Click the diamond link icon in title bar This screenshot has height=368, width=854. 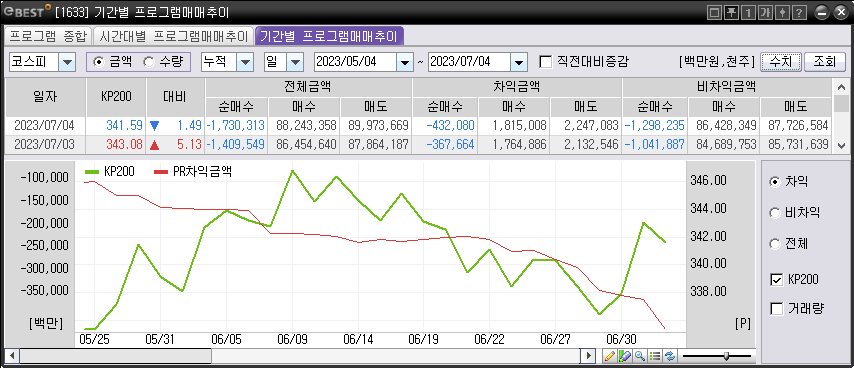pos(782,12)
